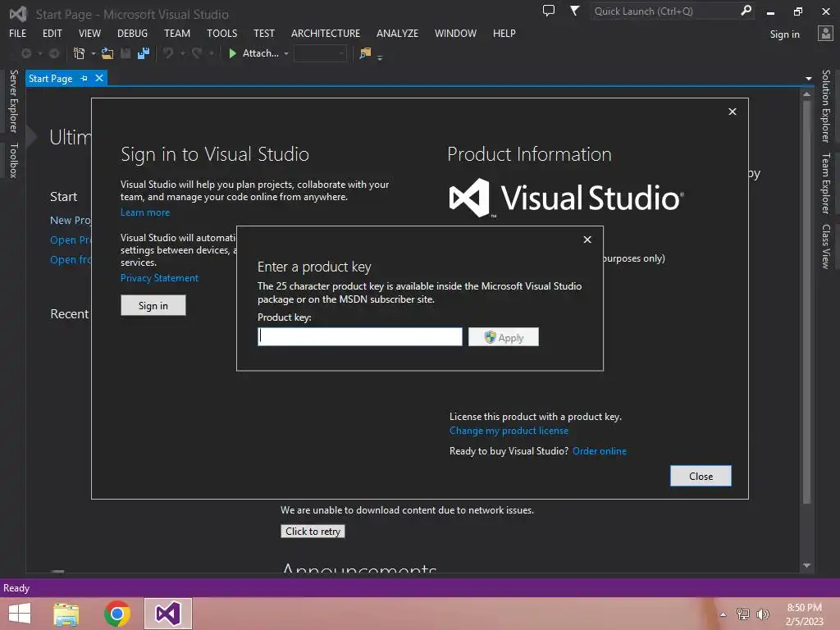Click the Navigate Forward icon

point(54,53)
